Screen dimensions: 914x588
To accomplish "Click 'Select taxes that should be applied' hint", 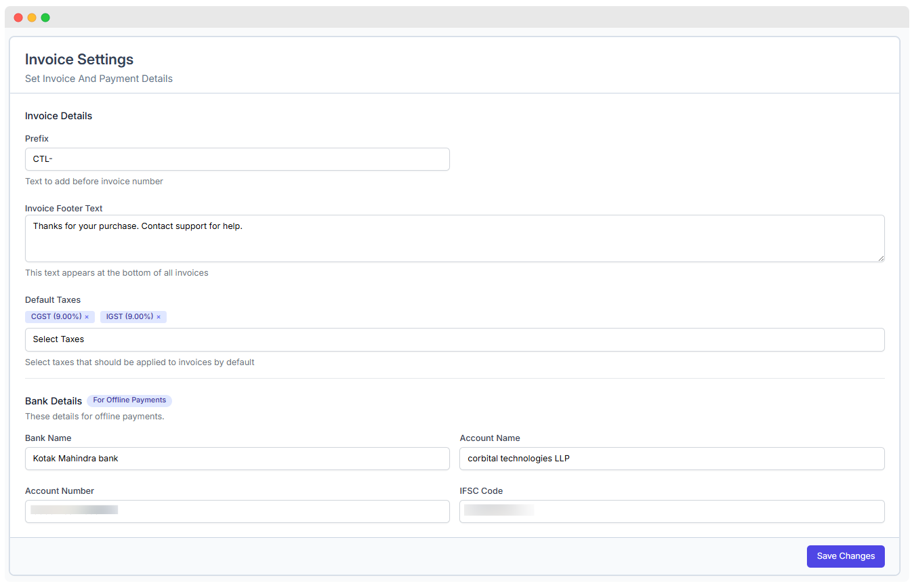I will coord(140,362).
